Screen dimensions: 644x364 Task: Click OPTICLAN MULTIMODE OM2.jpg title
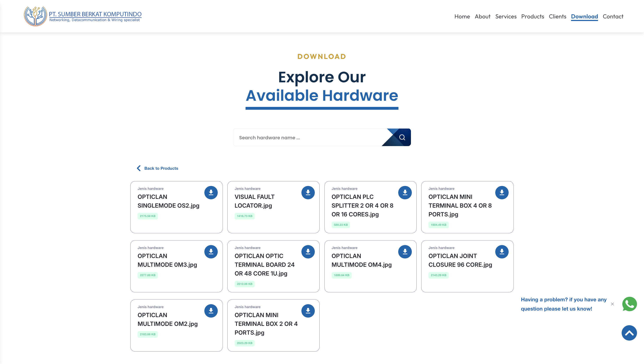168,320
